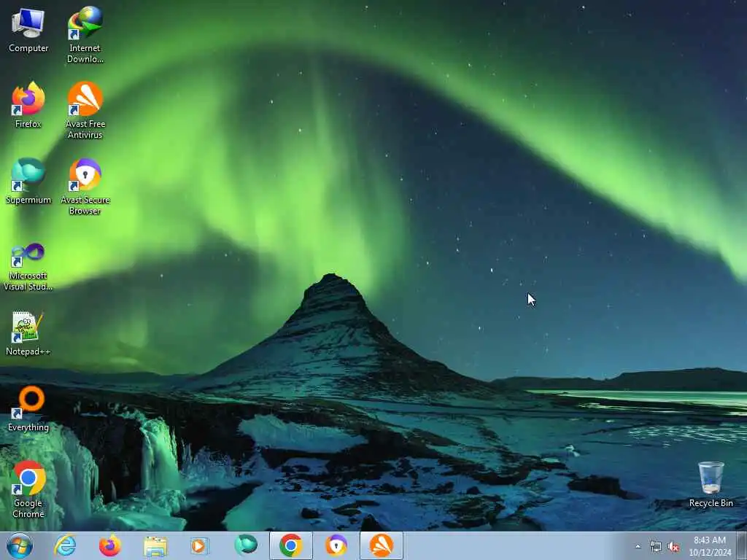Click the Show desktop button
The width and height of the screenshot is (747, 560).
click(x=742, y=545)
